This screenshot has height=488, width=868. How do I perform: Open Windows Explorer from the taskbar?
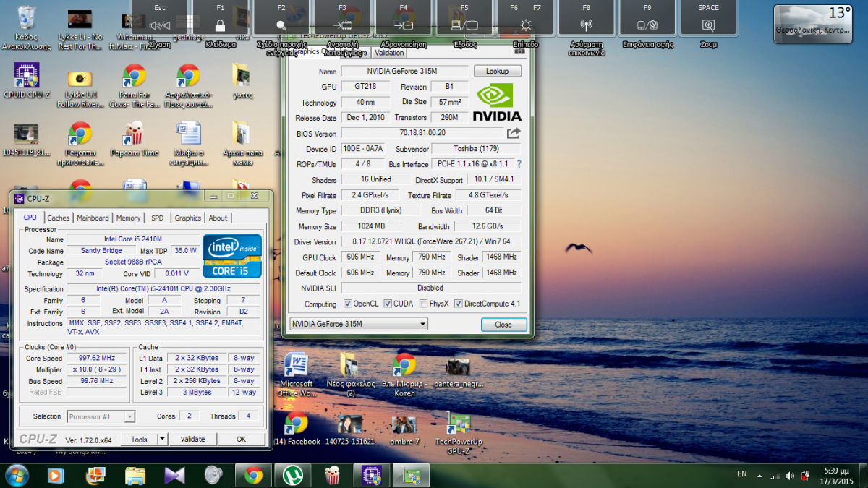click(x=135, y=475)
